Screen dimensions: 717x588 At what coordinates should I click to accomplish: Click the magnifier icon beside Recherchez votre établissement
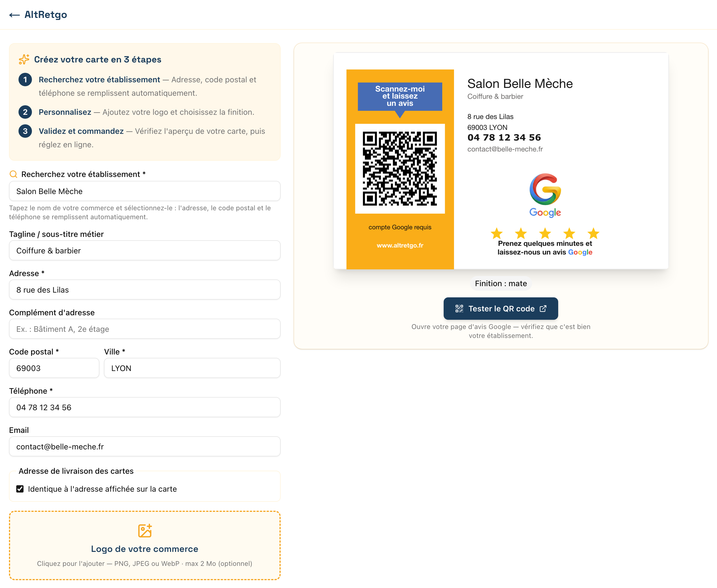(x=13, y=174)
